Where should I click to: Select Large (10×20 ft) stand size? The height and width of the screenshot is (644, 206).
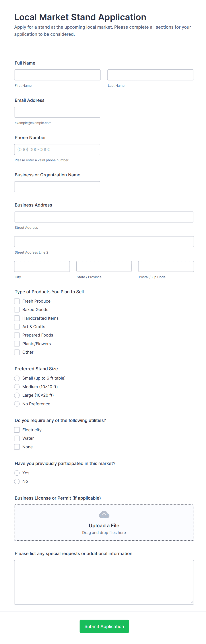coord(17,395)
